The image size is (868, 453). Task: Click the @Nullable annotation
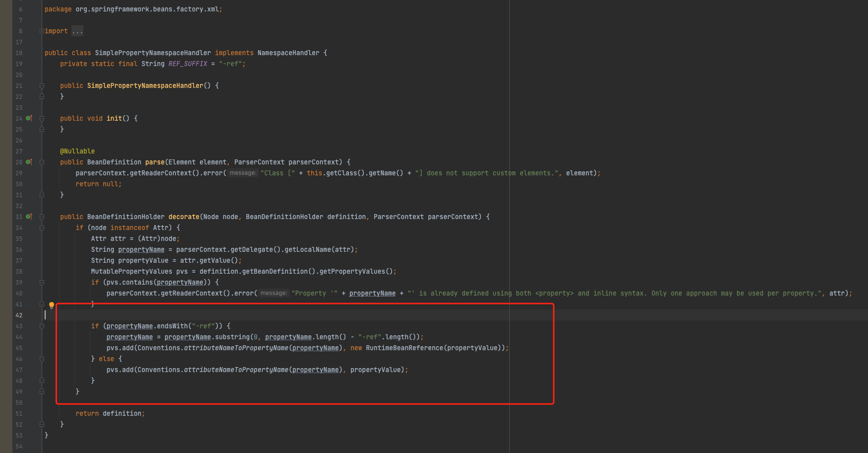click(77, 151)
